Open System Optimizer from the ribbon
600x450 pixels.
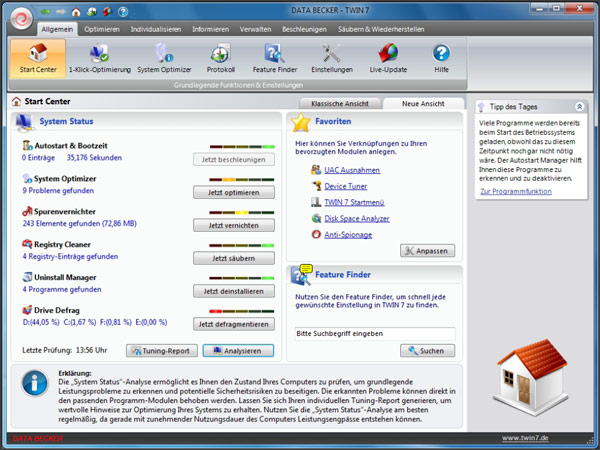point(164,59)
